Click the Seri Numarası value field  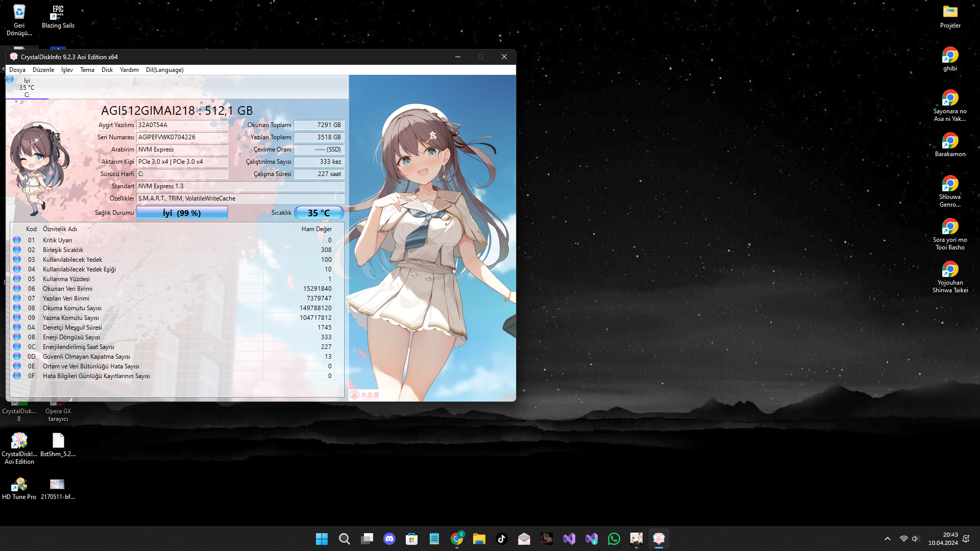click(x=182, y=137)
